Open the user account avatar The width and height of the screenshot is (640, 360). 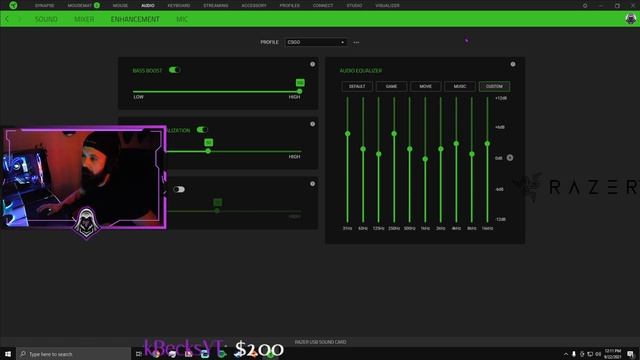[x=631, y=19]
